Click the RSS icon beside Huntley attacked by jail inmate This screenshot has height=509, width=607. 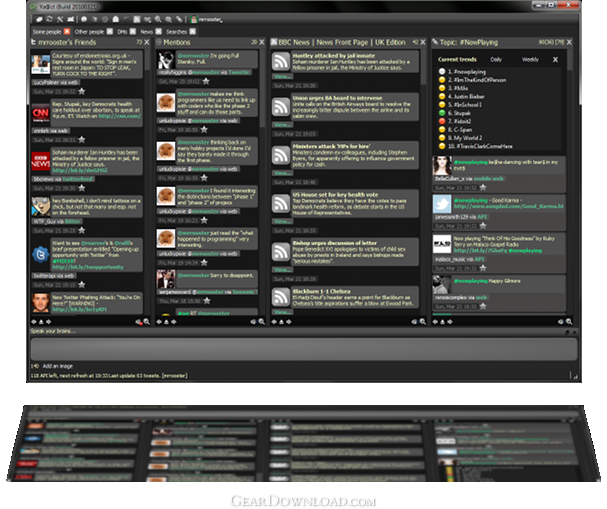point(281,61)
